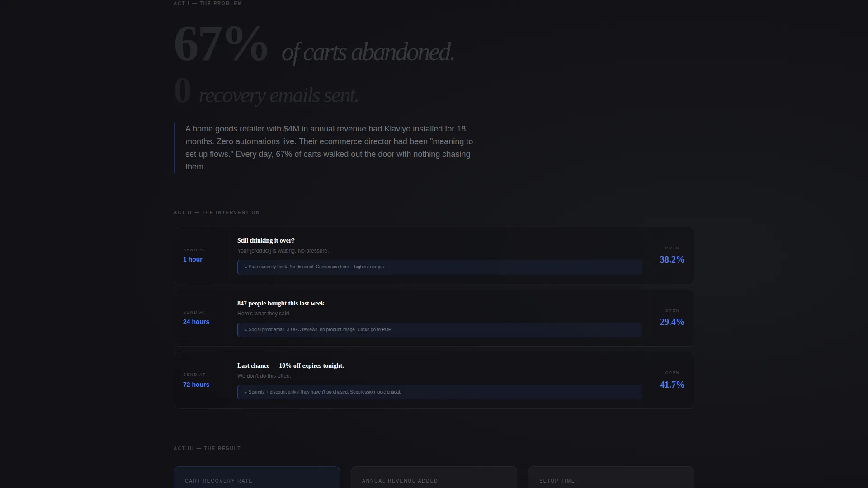Viewport: 868px width, 488px height.
Task: Click the 'CART RECOVERY RATE' card label
Action: [x=218, y=481]
